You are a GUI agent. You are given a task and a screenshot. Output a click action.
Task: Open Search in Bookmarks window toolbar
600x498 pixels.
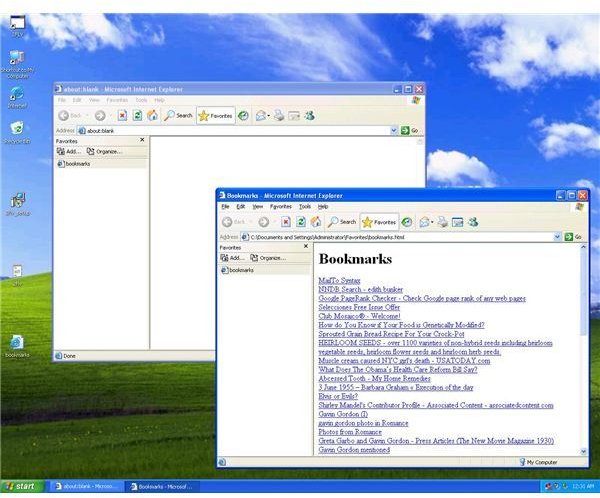(342, 222)
